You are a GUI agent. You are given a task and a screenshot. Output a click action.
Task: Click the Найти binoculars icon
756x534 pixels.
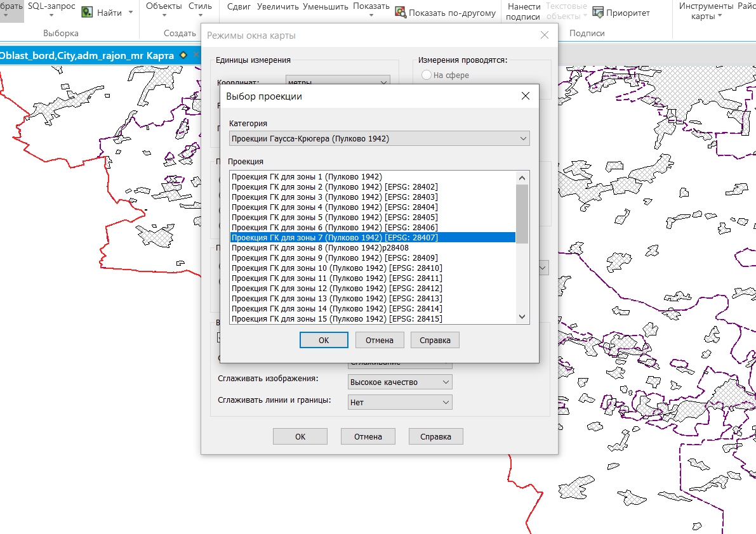click(x=87, y=12)
